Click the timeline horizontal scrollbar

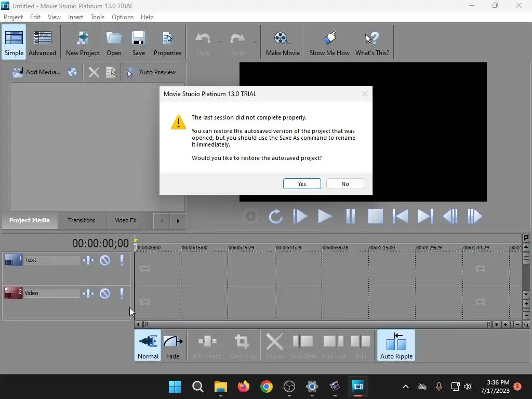coord(316,325)
